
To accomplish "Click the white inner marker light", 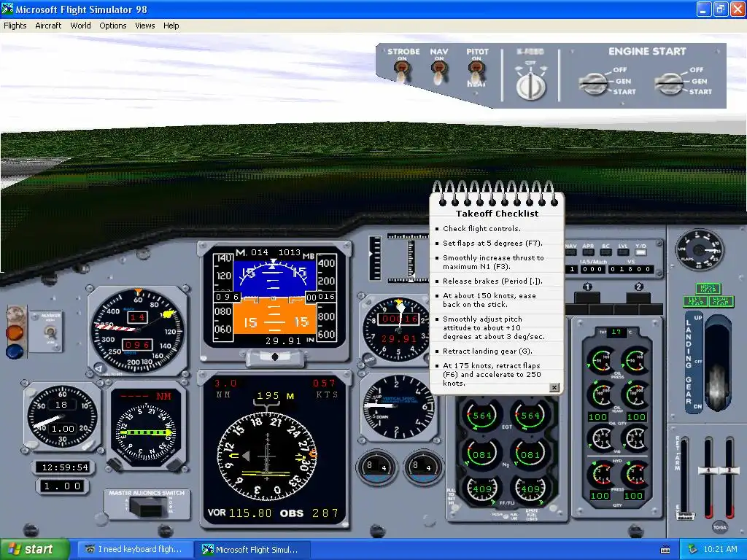I will [x=15, y=314].
